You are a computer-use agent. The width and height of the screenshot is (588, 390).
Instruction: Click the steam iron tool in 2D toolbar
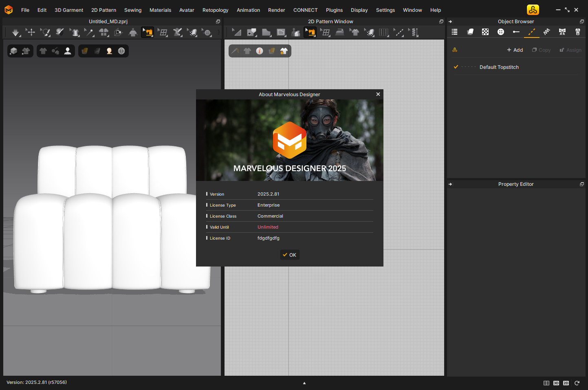pos(339,32)
